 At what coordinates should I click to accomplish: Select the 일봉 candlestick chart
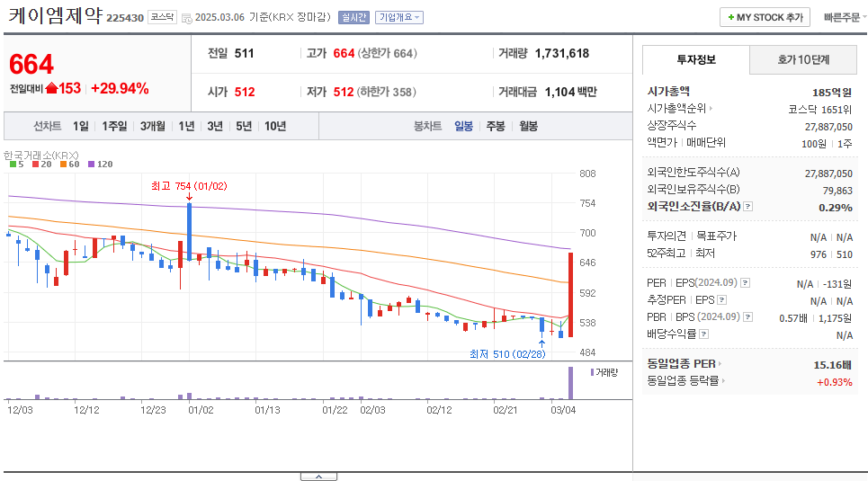[464, 126]
